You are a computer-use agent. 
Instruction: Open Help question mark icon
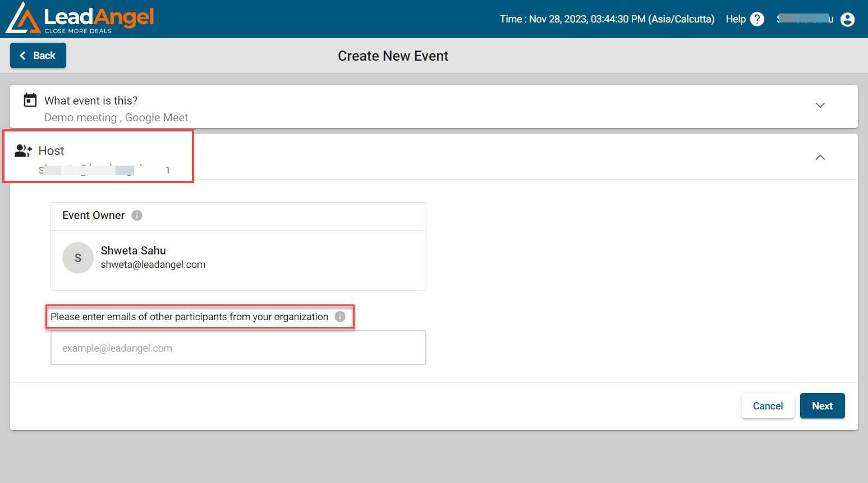[757, 19]
